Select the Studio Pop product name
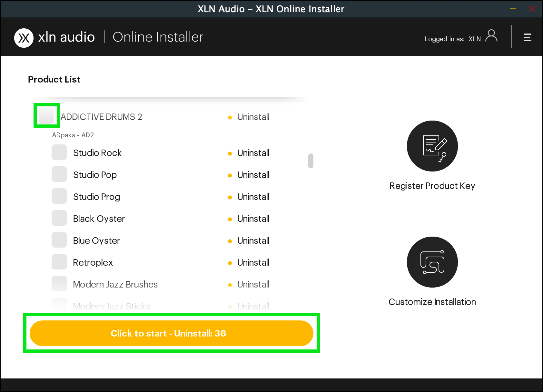The image size is (543, 392). [95, 175]
